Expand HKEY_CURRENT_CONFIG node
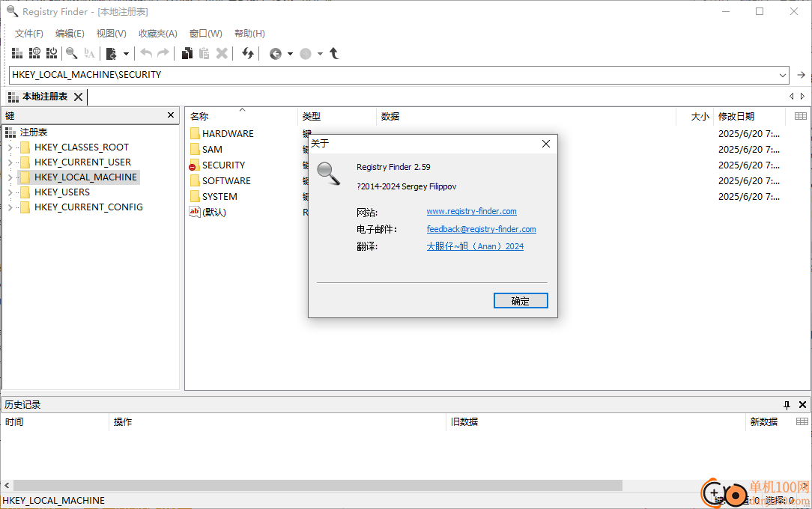 click(10, 207)
